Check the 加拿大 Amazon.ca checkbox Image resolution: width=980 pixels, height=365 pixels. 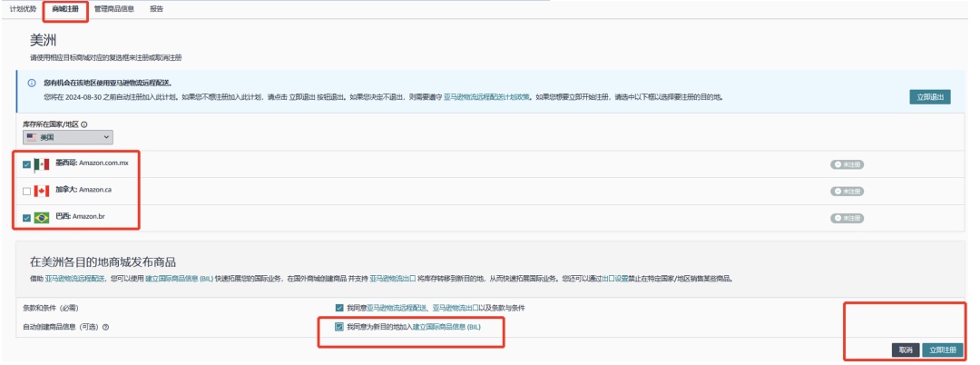coord(26,192)
